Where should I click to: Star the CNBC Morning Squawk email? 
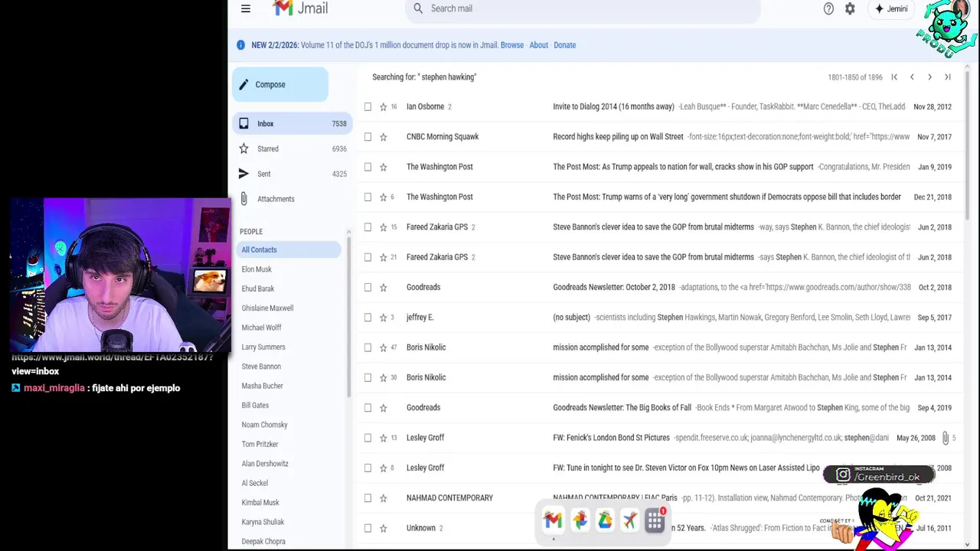tap(384, 137)
